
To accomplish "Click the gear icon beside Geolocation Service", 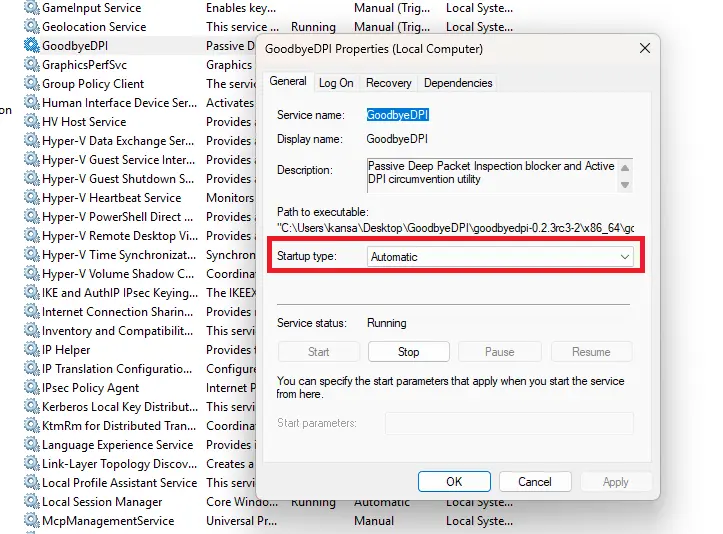I will [31, 26].
